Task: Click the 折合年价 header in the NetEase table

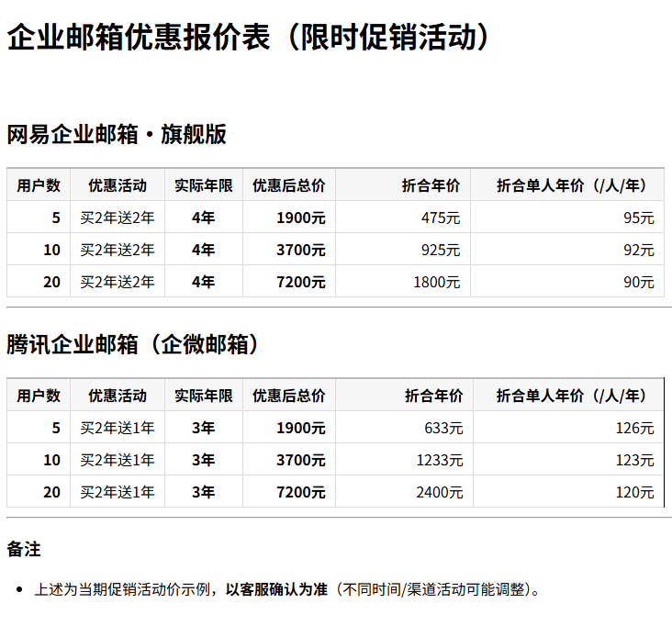Action: (x=431, y=185)
